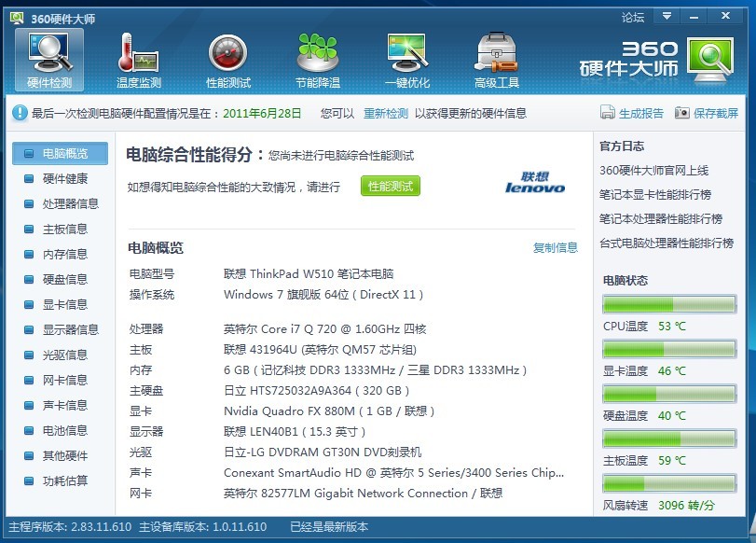Minimize the 360硬件大师 window
The image size is (756, 543).
click(x=694, y=17)
